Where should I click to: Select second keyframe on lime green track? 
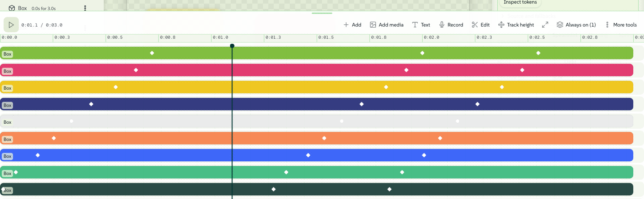coord(422,53)
